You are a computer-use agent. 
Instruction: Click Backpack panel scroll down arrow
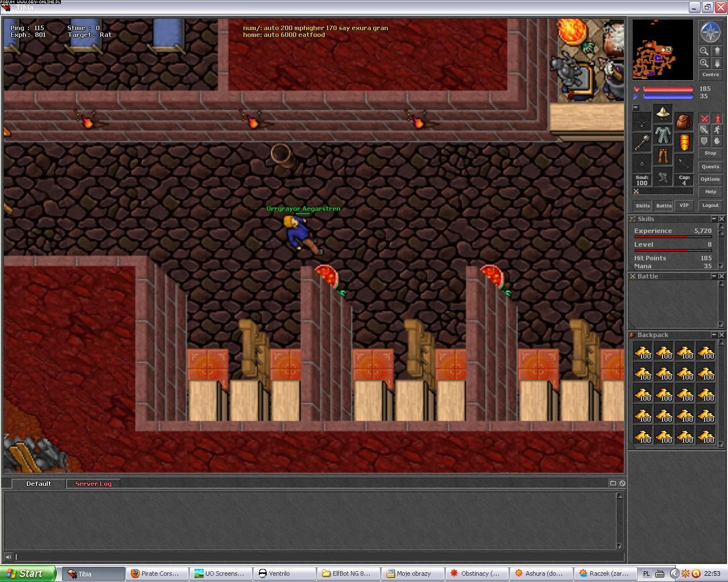pyautogui.click(x=721, y=444)
